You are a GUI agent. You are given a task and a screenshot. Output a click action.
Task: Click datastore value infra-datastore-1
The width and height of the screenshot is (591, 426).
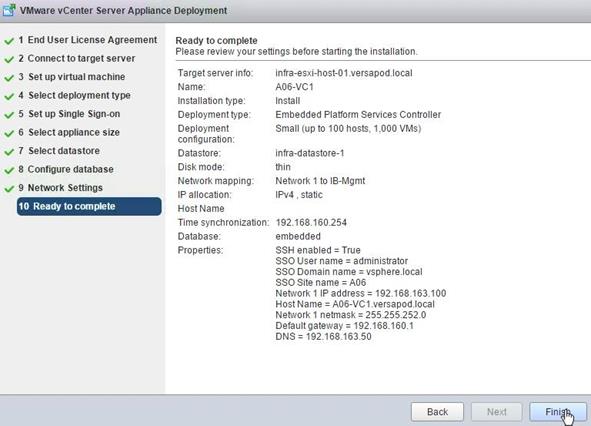pos(309,153)
